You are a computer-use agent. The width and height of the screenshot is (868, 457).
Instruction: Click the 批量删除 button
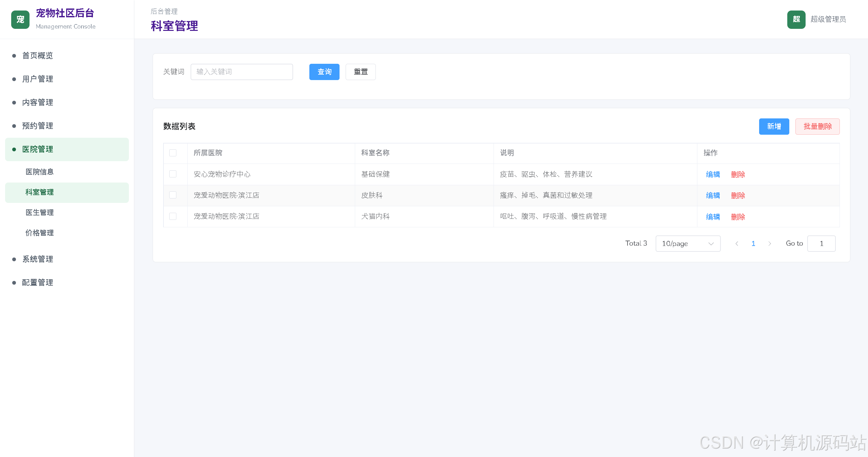[817, 127]
